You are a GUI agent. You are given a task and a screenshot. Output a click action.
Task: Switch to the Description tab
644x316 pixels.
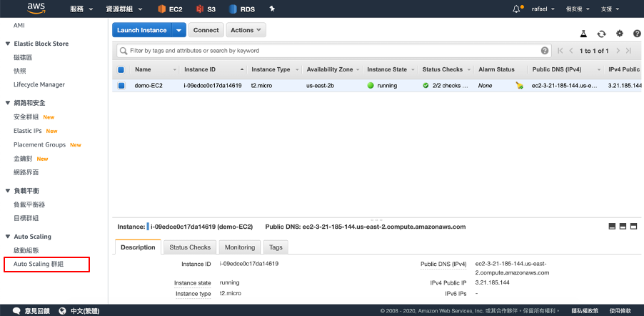(138, 247)
